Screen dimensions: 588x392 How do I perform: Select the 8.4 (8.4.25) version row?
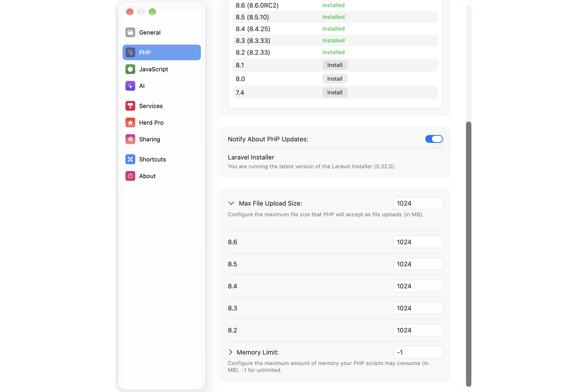coord(335,29)
